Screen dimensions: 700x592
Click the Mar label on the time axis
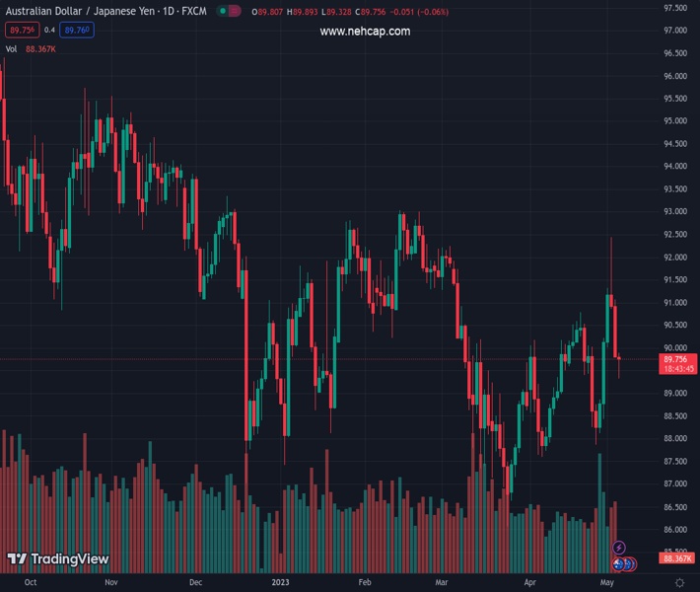pos(441,583)
